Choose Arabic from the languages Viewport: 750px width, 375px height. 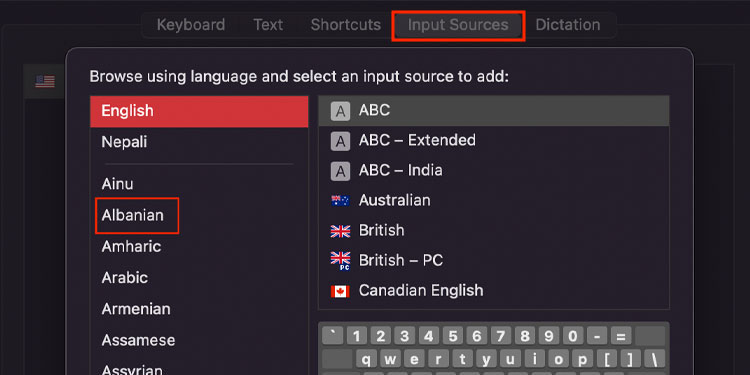point(199,277)
